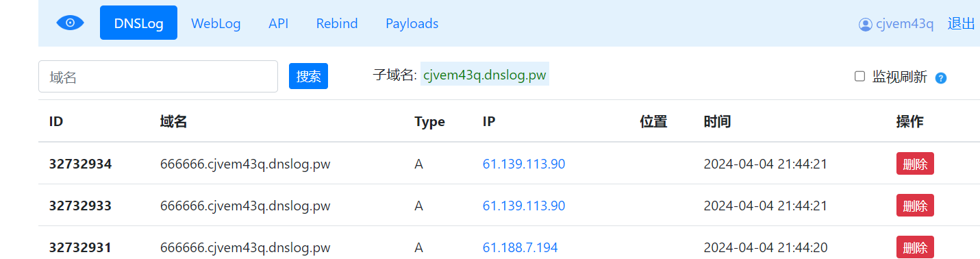This screenshot has width=980, height=259.
Task: Click the timestamp in row 32732934
Action: (766, 164)
